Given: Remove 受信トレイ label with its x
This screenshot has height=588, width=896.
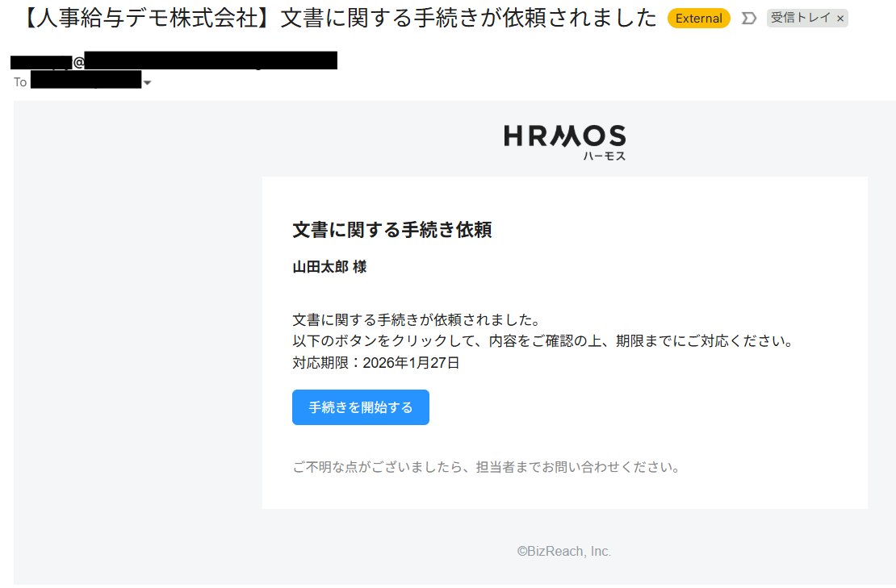Looking at the screenshot, I should (x=840, y=19).
